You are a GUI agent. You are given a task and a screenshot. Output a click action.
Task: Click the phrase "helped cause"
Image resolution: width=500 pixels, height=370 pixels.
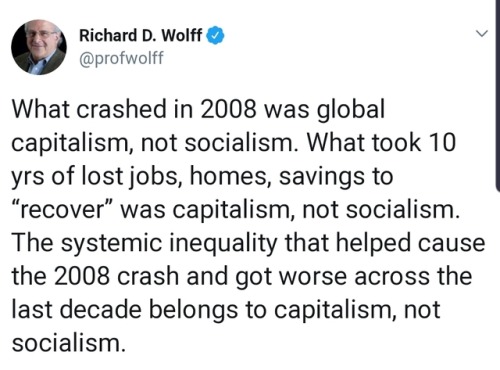pyautogui.click(x=410, y=244)
